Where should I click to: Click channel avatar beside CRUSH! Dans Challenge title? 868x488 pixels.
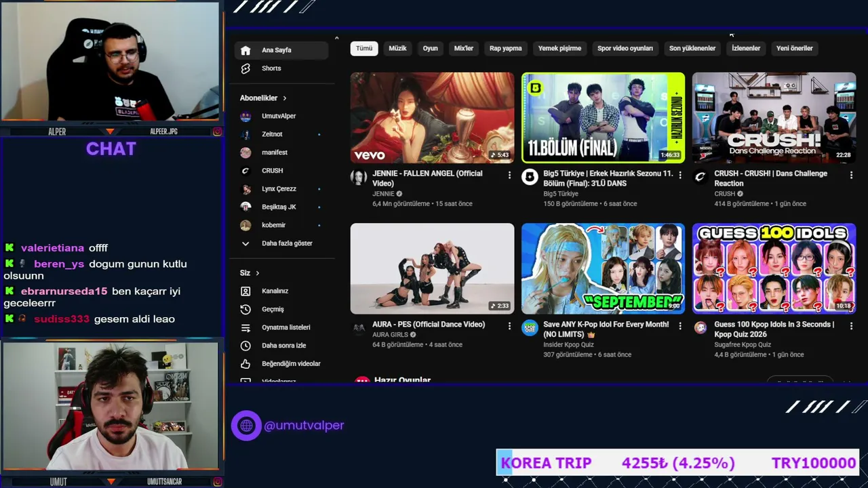[x=701, y=178]
